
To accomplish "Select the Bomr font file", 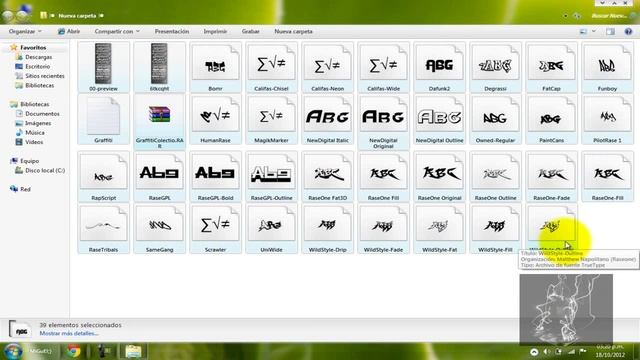I will click(215, 67).
